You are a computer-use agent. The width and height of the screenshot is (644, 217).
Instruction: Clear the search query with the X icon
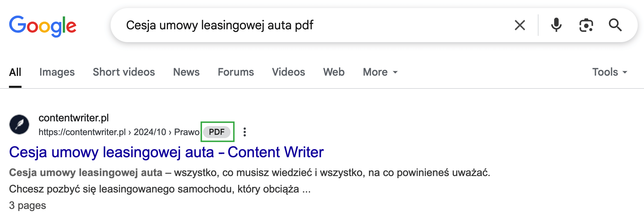tap(520, 25)
